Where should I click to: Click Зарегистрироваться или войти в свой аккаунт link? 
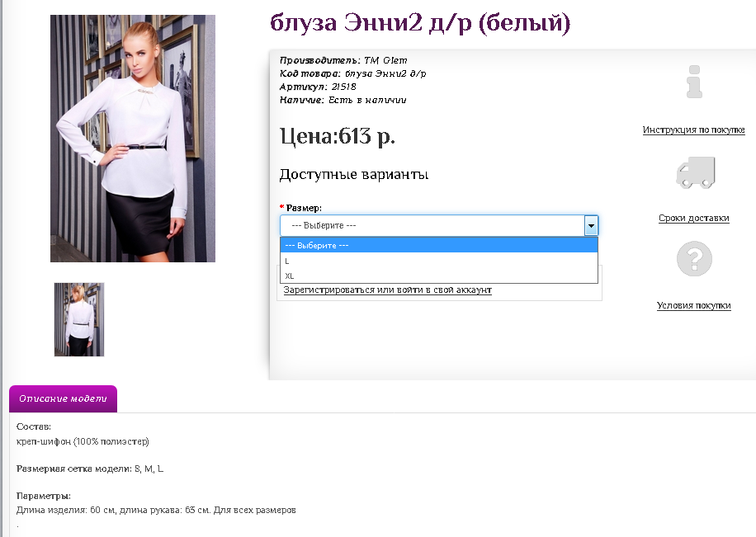388,290
